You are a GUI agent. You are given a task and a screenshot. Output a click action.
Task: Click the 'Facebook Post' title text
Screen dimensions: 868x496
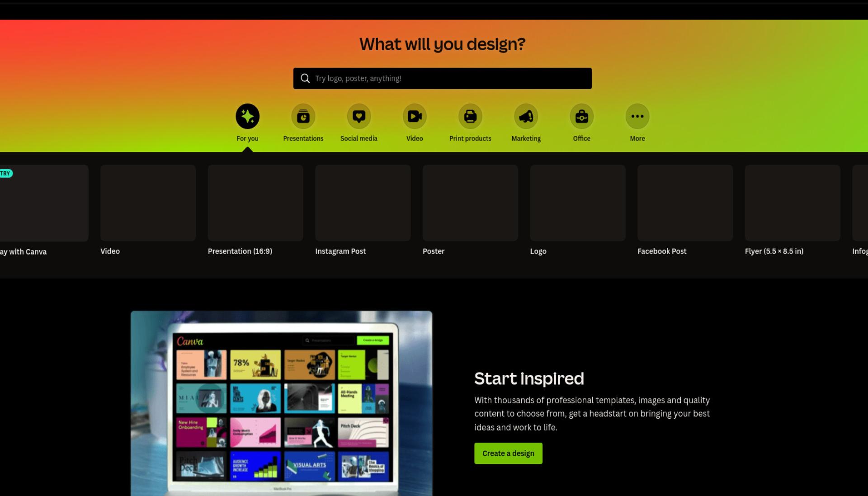pyautogui.click(x=662, y=251)
